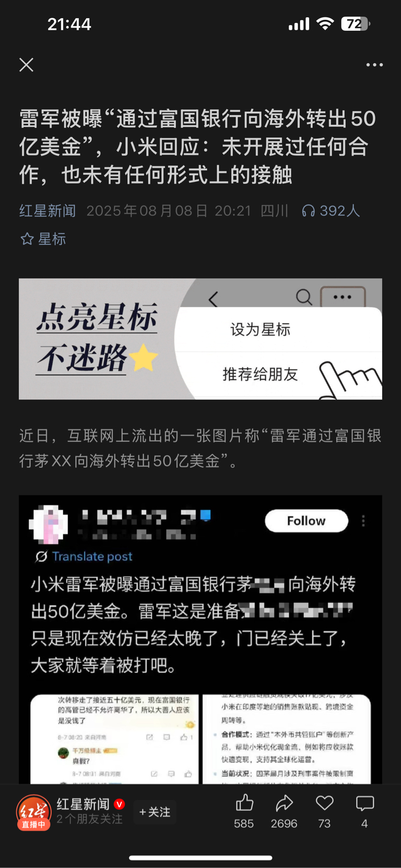Open the left comment screenshot thumbnail

[114, 738]
